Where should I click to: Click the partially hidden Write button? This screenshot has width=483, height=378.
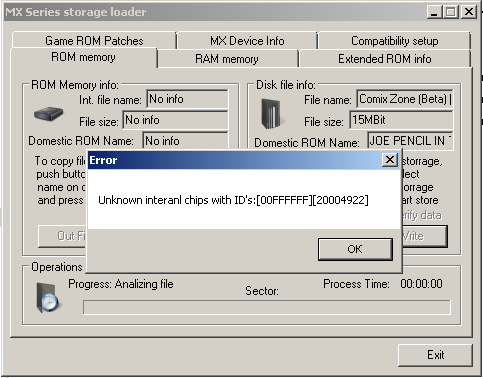[425, 236]
